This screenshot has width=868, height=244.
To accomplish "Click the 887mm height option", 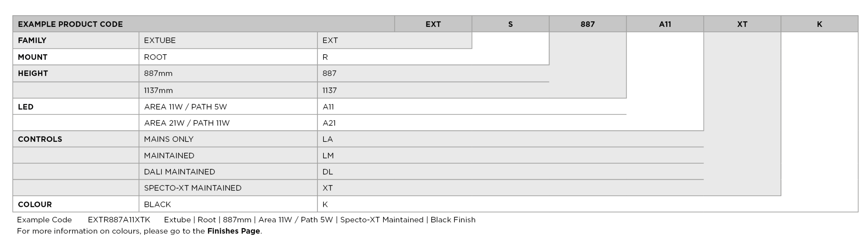I will click(x=158, y=73).
